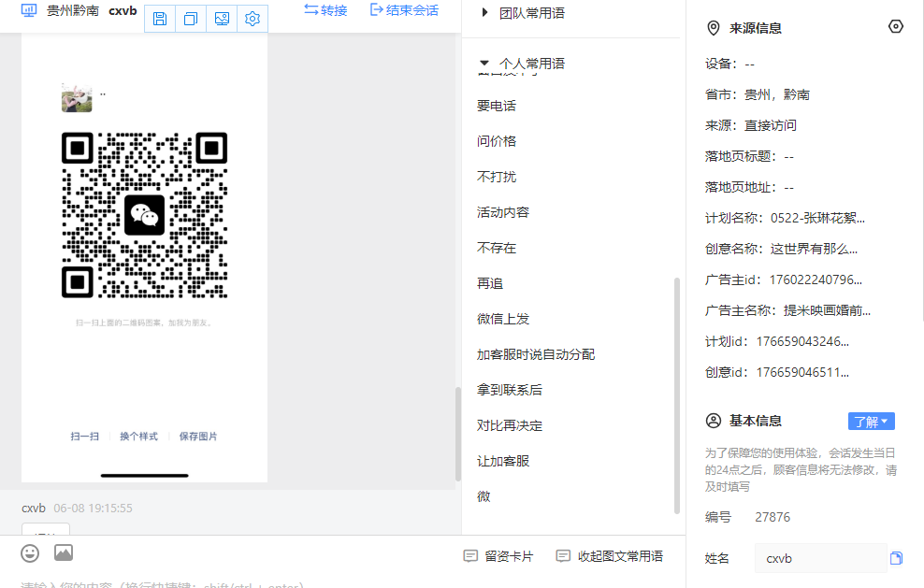
Task: Select the 拿到联系后 quick phrase
Action: click(509, 390)
